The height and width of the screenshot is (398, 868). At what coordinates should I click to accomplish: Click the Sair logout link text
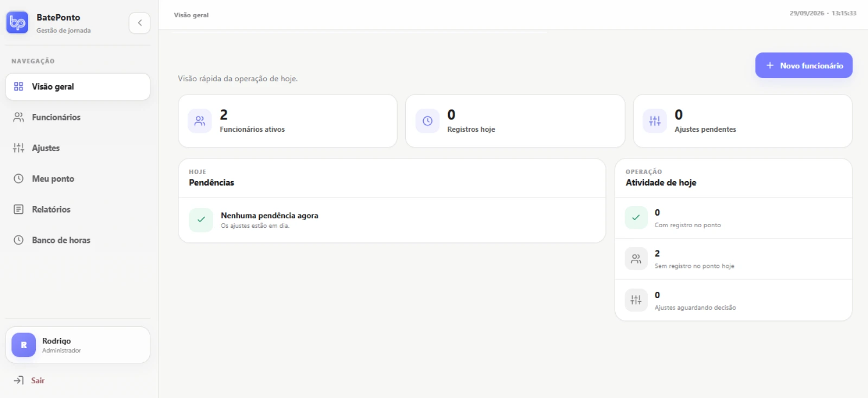(x=37, y=380)
